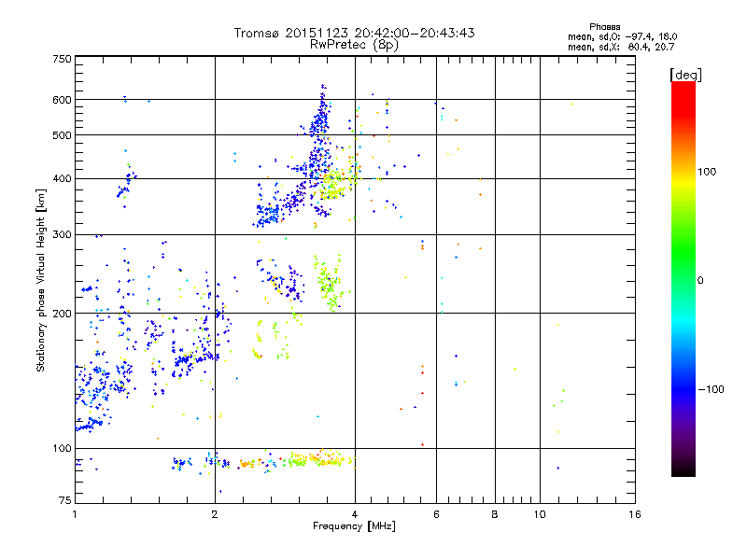
Task: Click the 'RwPretec (8p)' subtitle
Action: [354, 45]
